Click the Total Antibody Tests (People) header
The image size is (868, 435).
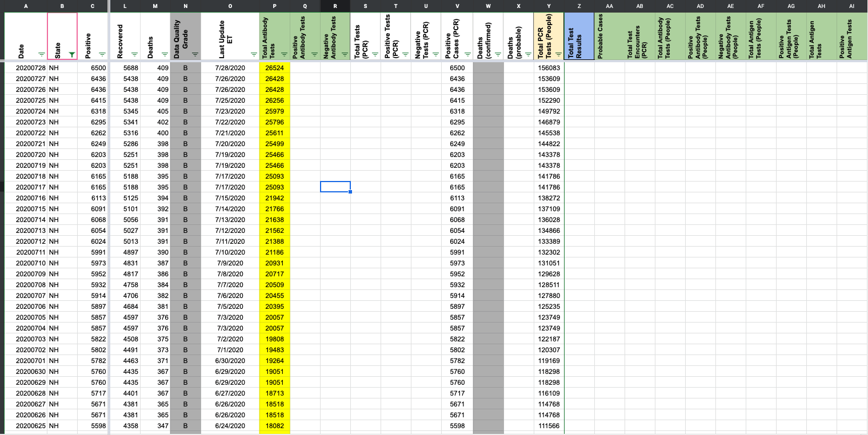pos(670,35)
